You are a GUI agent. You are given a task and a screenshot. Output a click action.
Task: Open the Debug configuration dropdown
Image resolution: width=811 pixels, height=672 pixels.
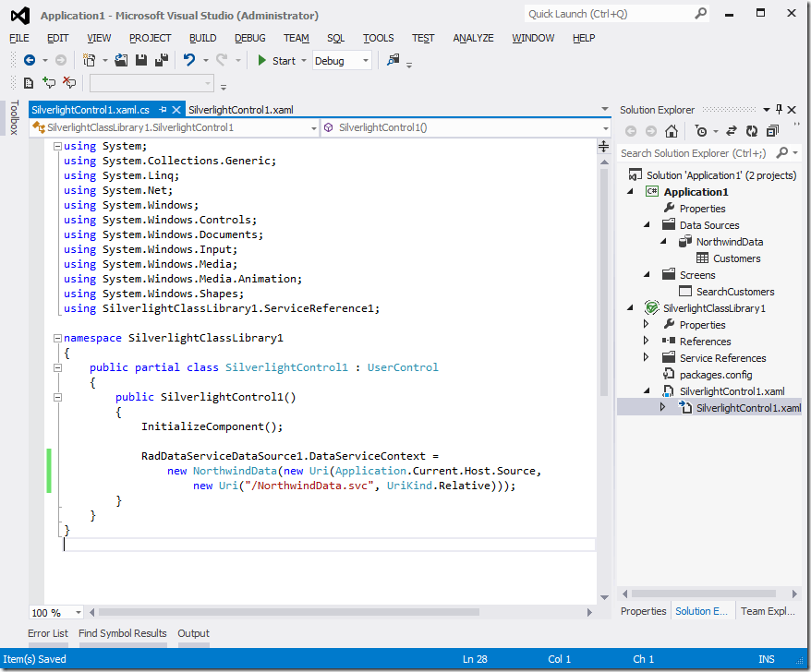pyautogui.click(x=366, y=61)
